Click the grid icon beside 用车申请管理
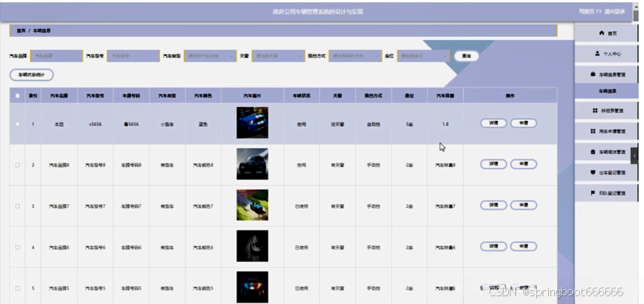This screenshot has width=644, height=304. point(592,131)
